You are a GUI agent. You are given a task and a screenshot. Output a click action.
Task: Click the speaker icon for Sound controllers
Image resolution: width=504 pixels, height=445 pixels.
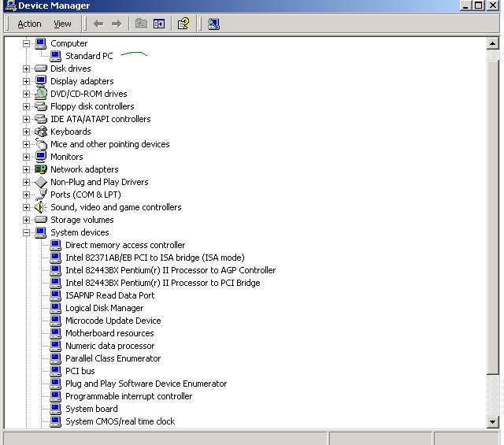(40, 207)
